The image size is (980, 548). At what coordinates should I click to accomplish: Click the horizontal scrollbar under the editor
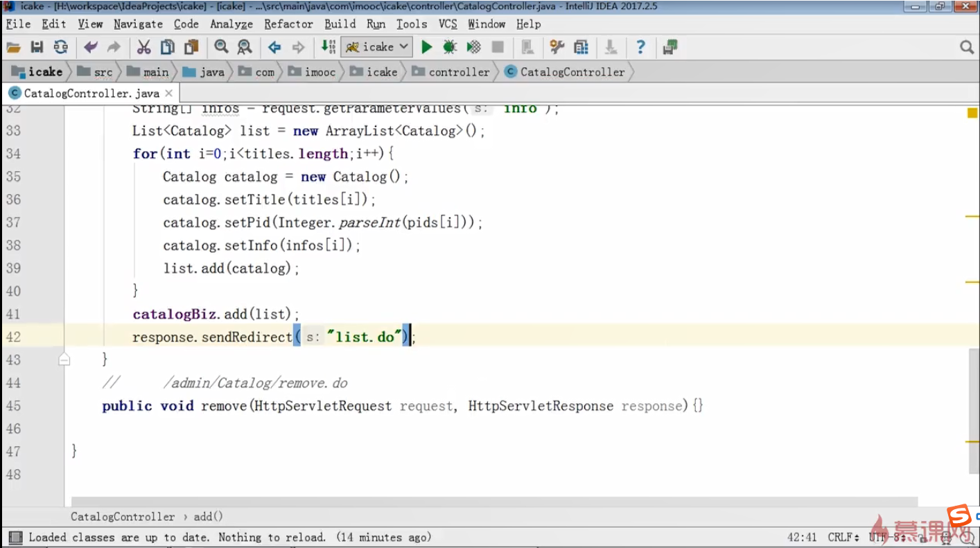click(x=494, y=502)
